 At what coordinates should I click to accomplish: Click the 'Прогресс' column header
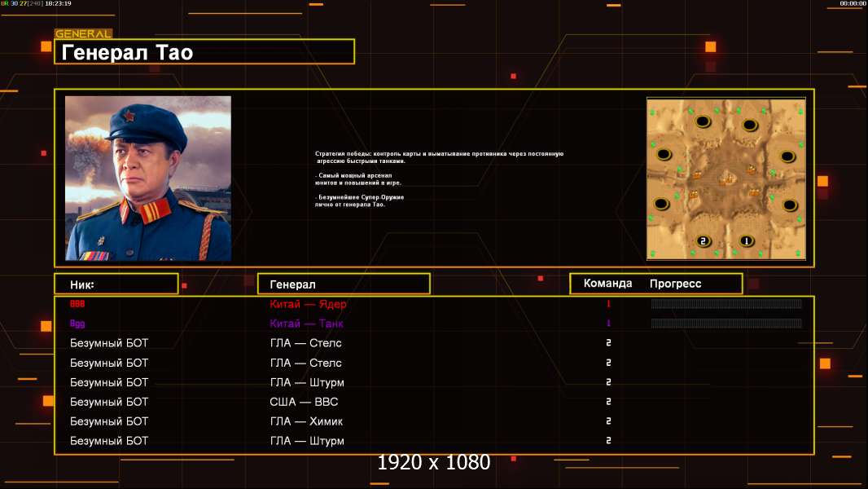[675, 284]
